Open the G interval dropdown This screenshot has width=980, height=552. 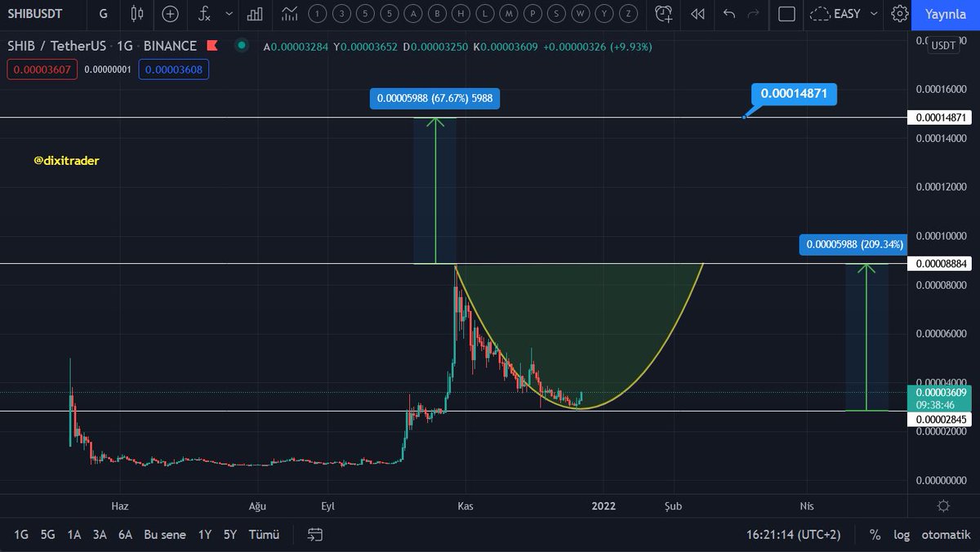103,14
